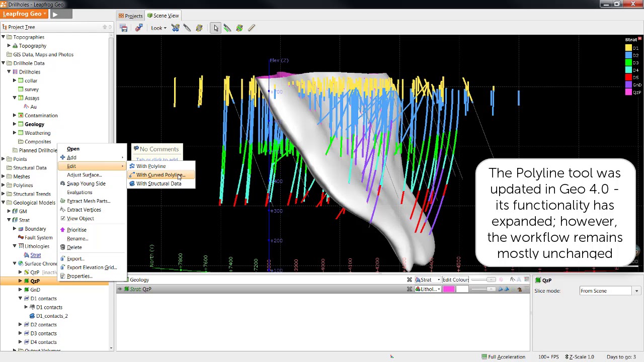Select GIS Data, Maps and Photos folder

click(43, 55)
